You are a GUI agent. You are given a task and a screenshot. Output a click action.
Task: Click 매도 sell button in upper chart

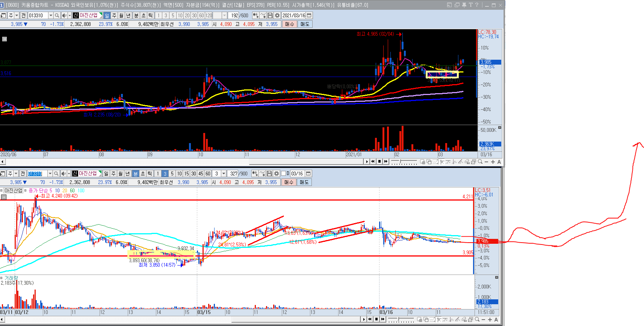click(305, 24)
